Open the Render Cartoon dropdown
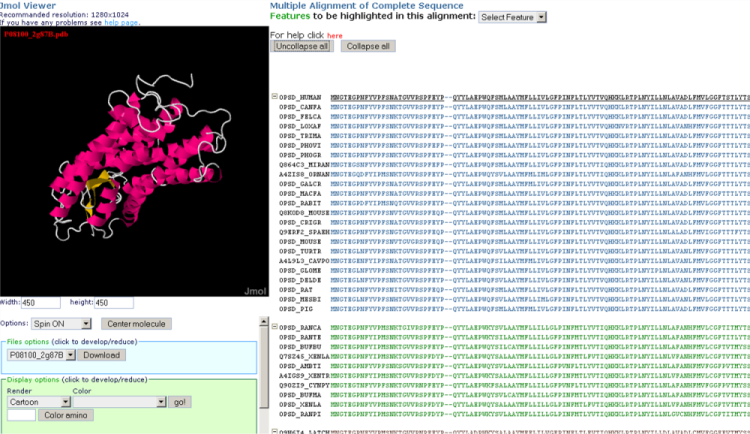 pyautogui.click(x=39, y=402)
